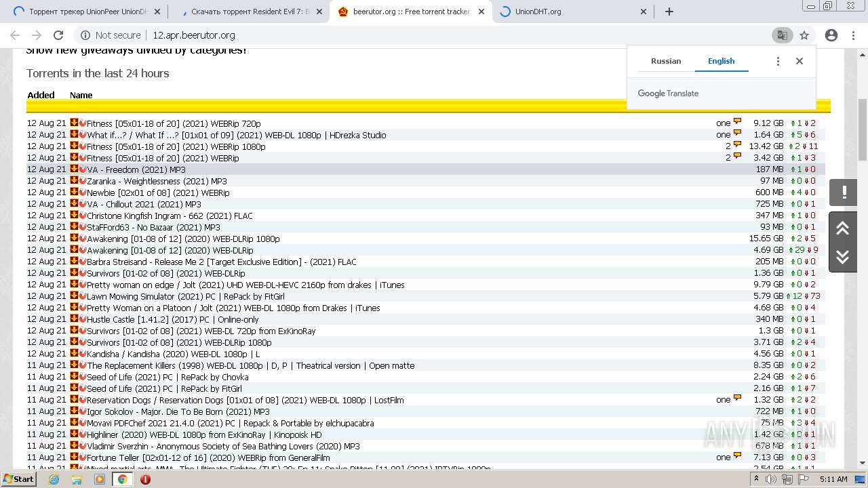The height and width of the screenshot is (488, 868).
Task: Open File Explorer from taskbar
Action: (77, 479)
